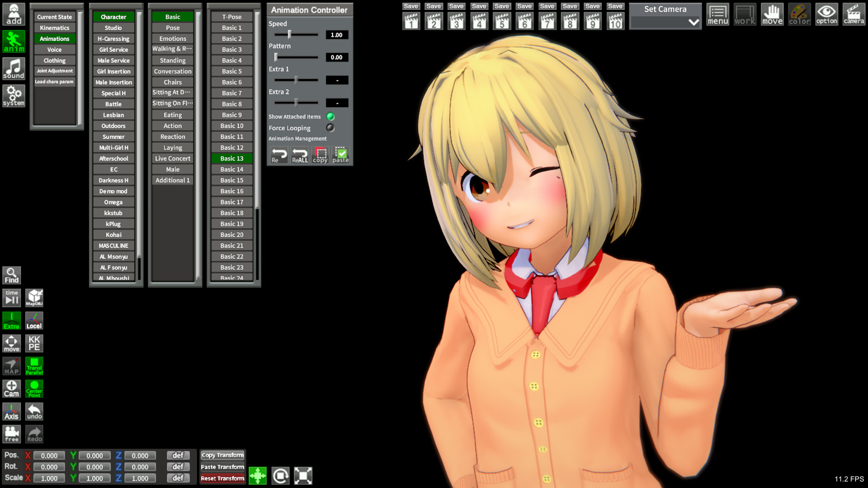Click the undo arrow icon
The width and height of the screenshot is (868, 488).
[x=34, y=412]
